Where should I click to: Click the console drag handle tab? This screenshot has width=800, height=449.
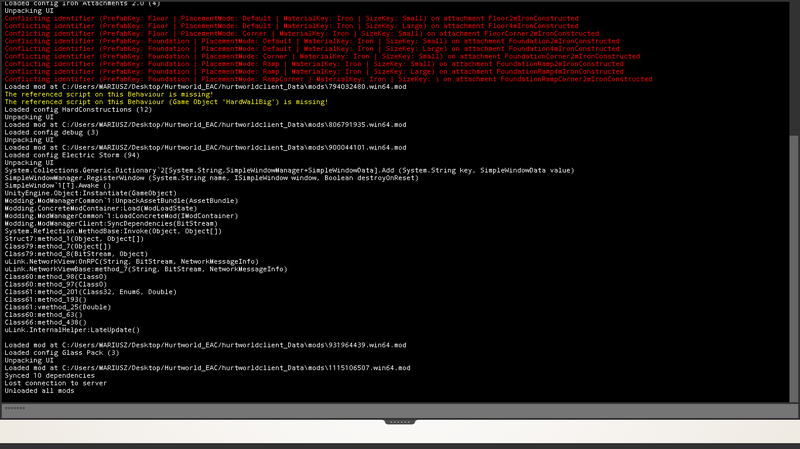pyautogui.click(x=400, y=421)
